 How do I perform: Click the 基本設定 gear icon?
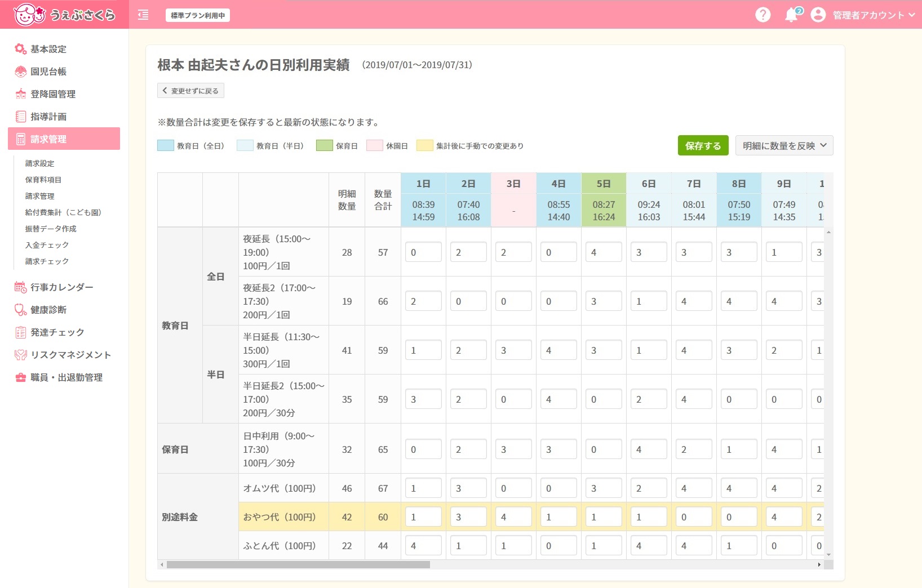pyautogui.click(x=21, y=49)
